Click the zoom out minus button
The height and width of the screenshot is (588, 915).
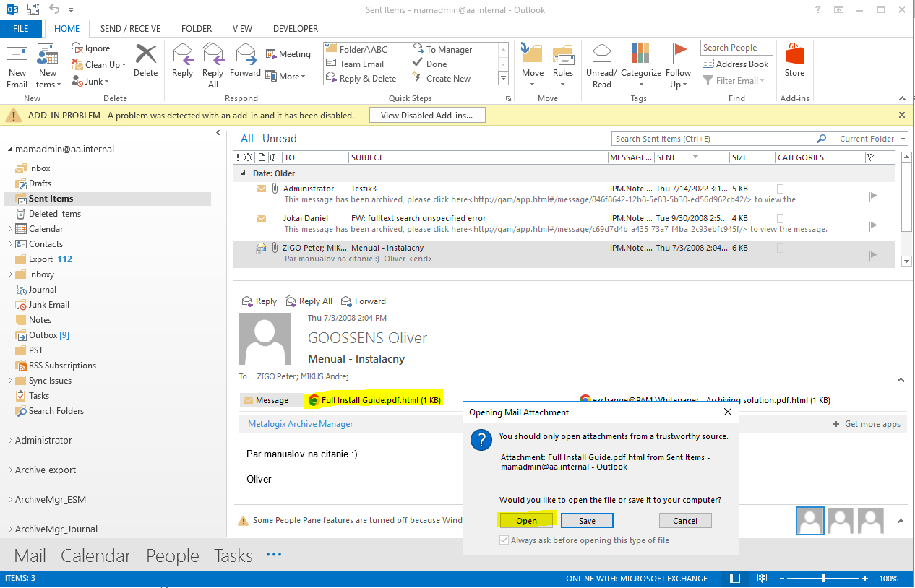[781, 579]
